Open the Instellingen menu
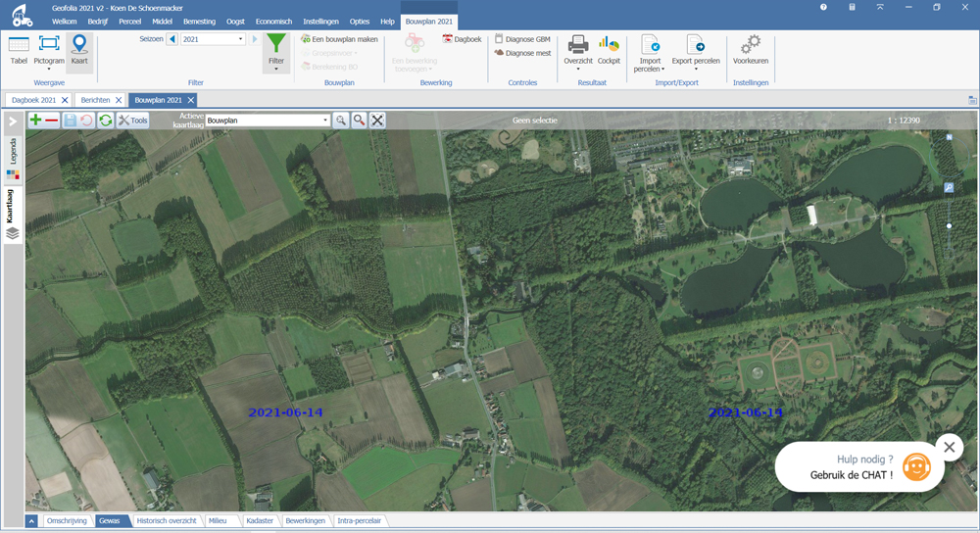 click(x=320, y=22)
